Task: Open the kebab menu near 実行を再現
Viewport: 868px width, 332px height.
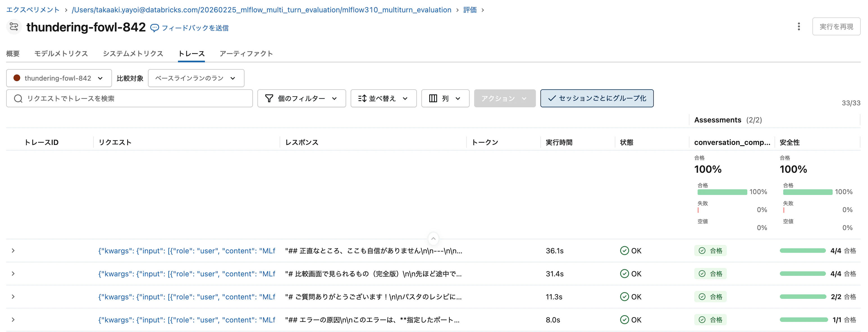Action: [x=799, y=27]
